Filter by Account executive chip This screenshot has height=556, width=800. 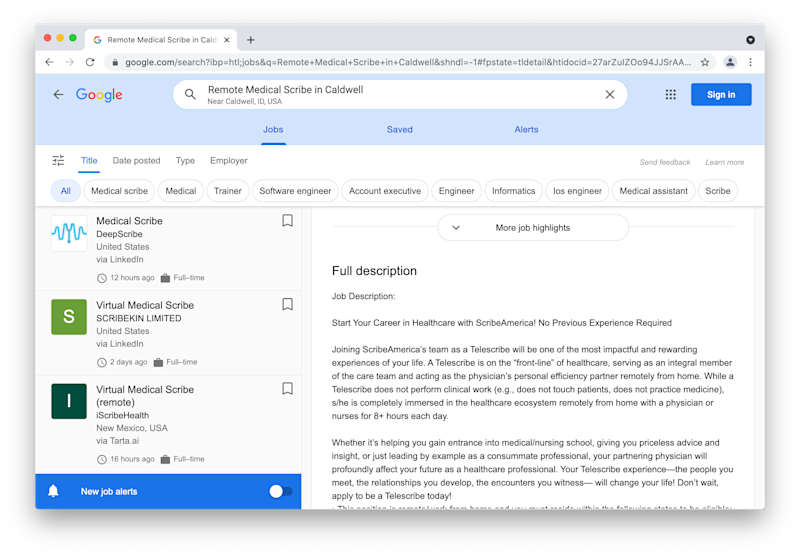(x=385, y=191)
